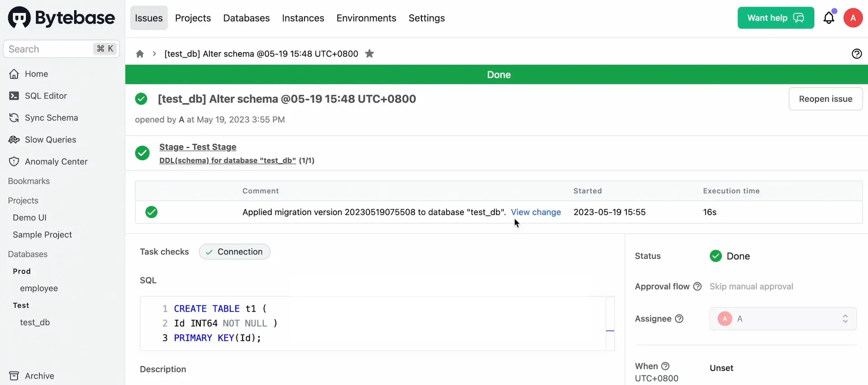868x385 pixels.
Task: Open the Demo UI project
Action: [x=30, y=217]
